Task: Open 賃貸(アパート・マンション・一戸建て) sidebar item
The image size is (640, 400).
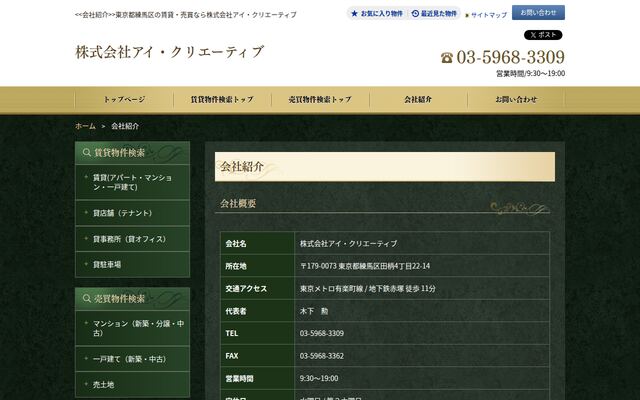Action: [133, 182]
